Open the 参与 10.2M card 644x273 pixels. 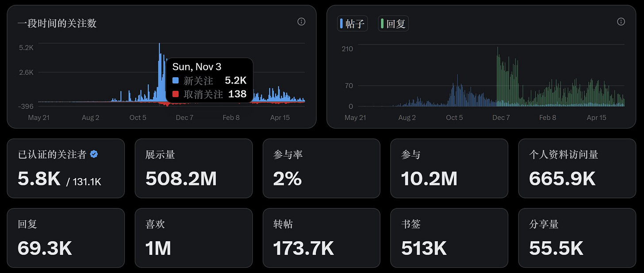[449, 168]
